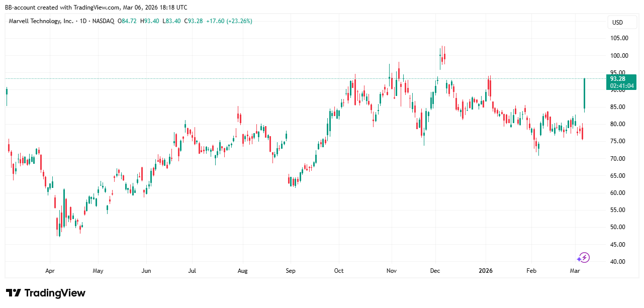Screen dimensions: 644x308
Task: Click the 65.00 price scale label
Action: click(x=619, y=176)
